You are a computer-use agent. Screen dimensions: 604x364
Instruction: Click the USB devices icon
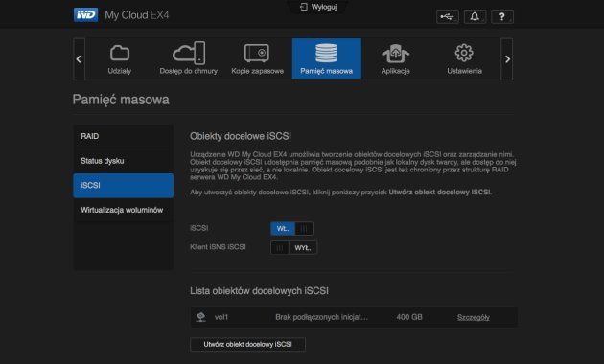coord(447,16)
